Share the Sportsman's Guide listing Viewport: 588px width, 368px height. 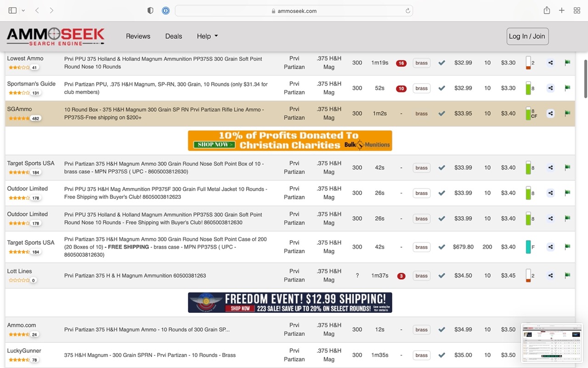tap(550, 88)
